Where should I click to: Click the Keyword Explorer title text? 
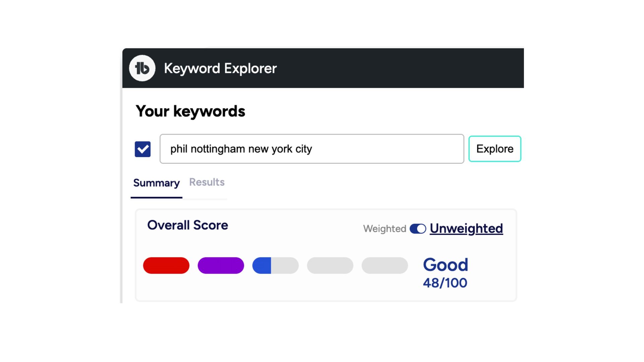pyautogui.click(x=220, y=68)
